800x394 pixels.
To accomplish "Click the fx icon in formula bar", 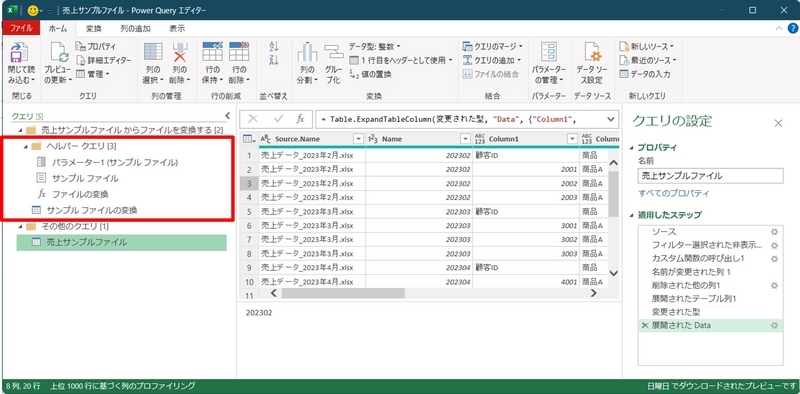I will pos(301,119).
